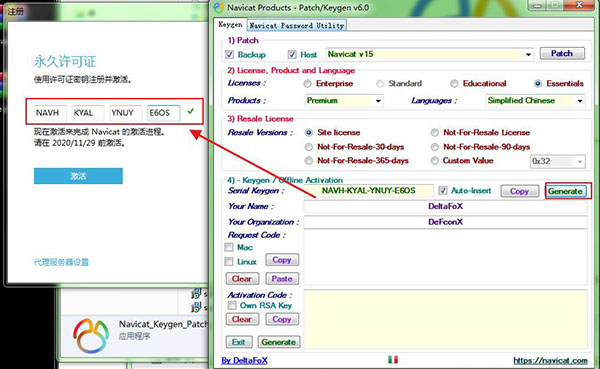Toggle the Backup checkbox

click(x=229, y=54)
